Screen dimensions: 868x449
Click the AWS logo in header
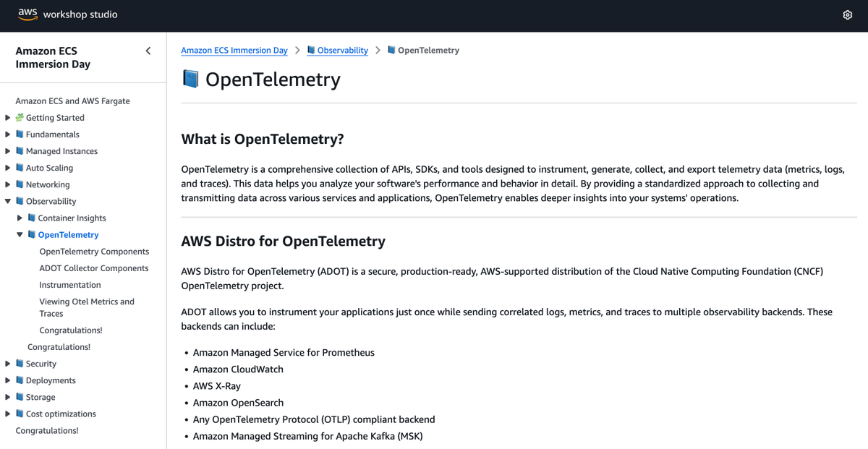(x=27, y=14)
